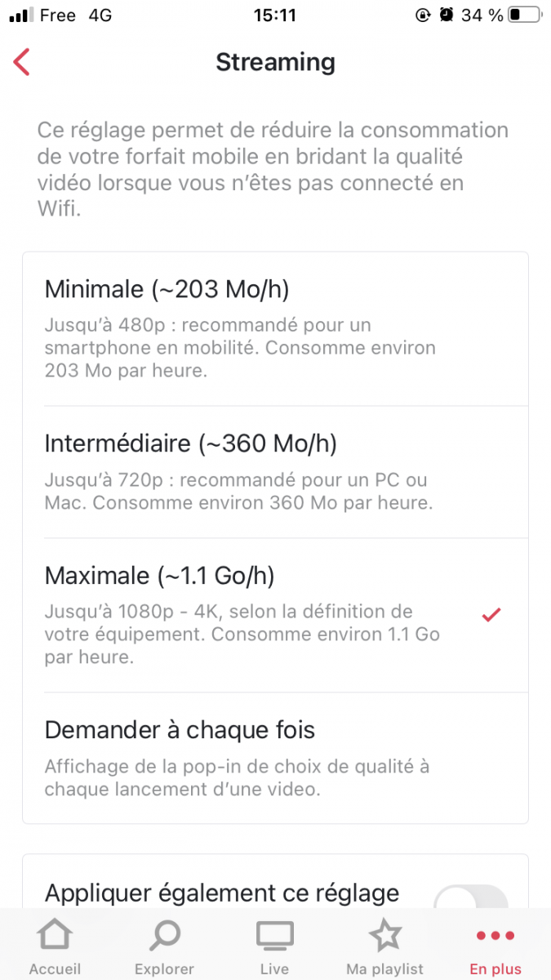
Task: Tap the Accueil tab label
Action: 55,969
